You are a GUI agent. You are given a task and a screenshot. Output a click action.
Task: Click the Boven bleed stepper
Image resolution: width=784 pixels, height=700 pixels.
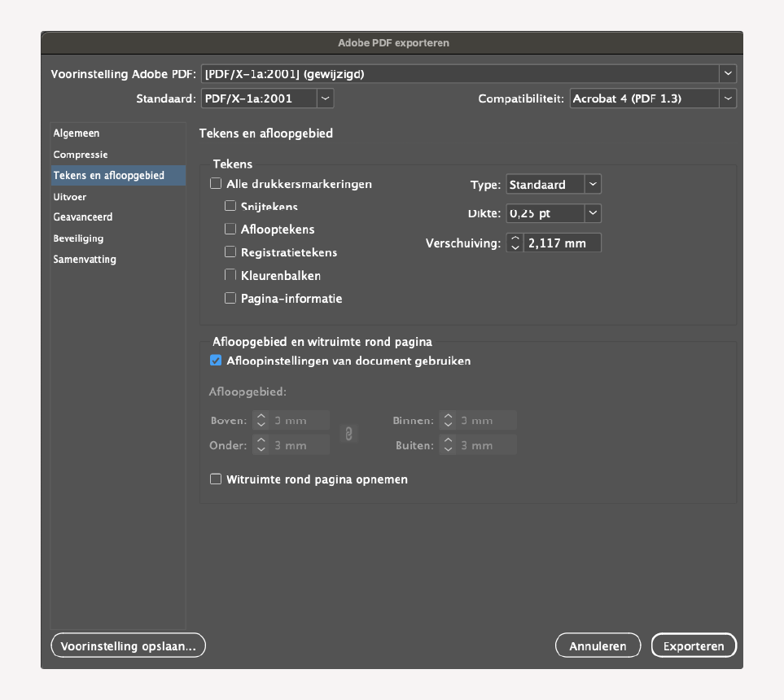[261, 421]
